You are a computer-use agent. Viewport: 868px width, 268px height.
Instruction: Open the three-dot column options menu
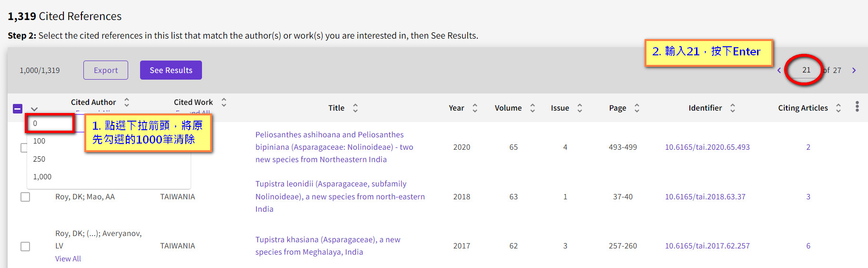pyautogui.click(x=857, y=106)
